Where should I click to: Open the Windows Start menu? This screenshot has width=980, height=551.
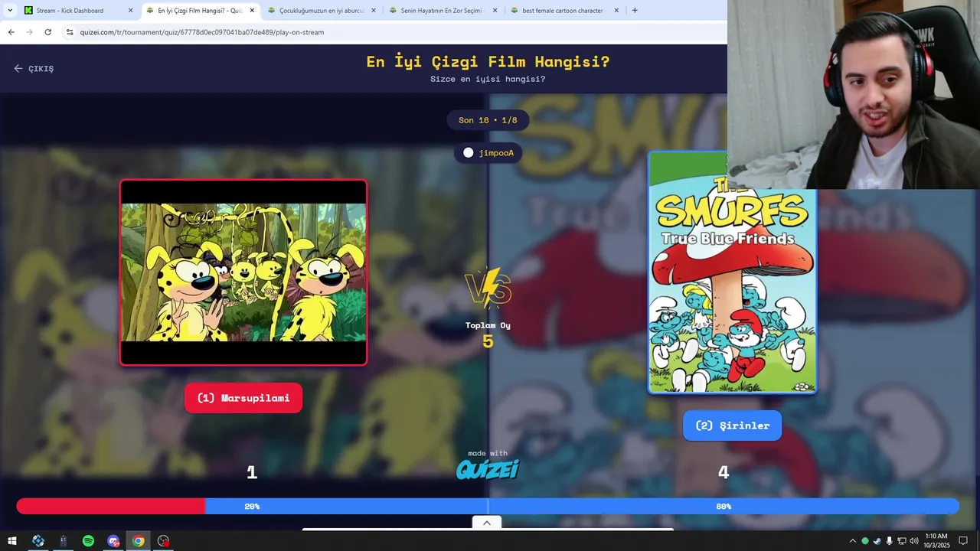12,541
